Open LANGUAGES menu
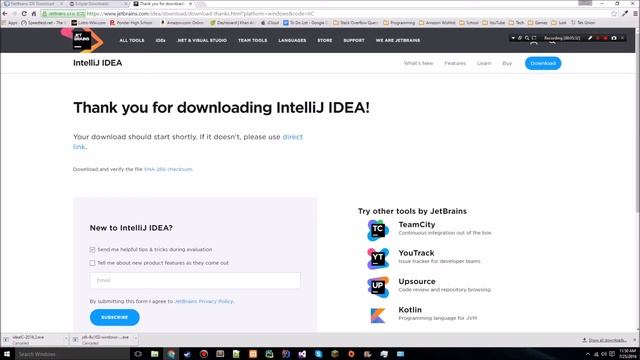640x360 pixels. (292, 40)
